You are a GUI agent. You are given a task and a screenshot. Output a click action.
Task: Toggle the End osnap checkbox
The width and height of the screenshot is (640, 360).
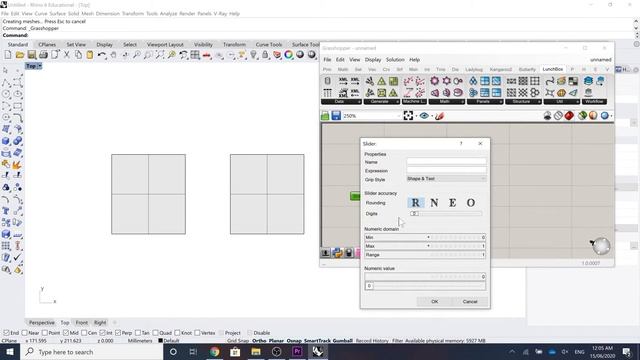point(7,333)
